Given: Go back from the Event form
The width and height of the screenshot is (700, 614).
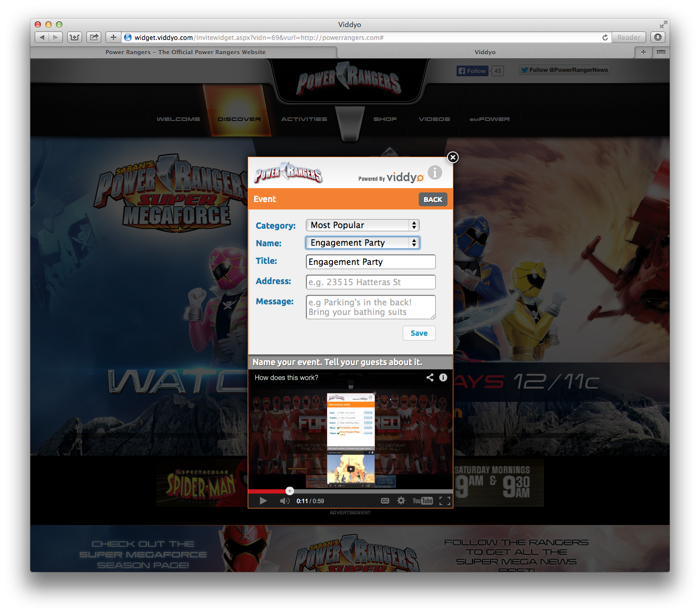Looking at the screenshot, I should pyautogui.click(x=433, y=199).
